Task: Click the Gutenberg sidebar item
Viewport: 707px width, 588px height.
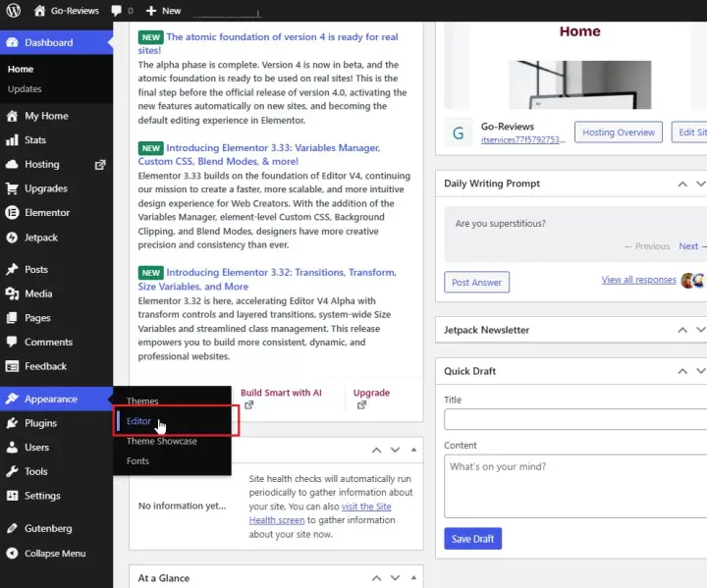Action: [x=47, y=528]
